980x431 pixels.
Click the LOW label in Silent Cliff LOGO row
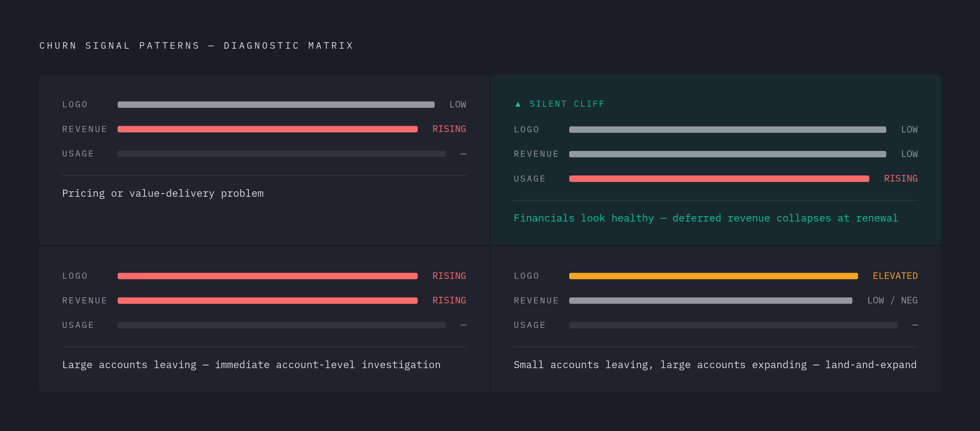909,130
